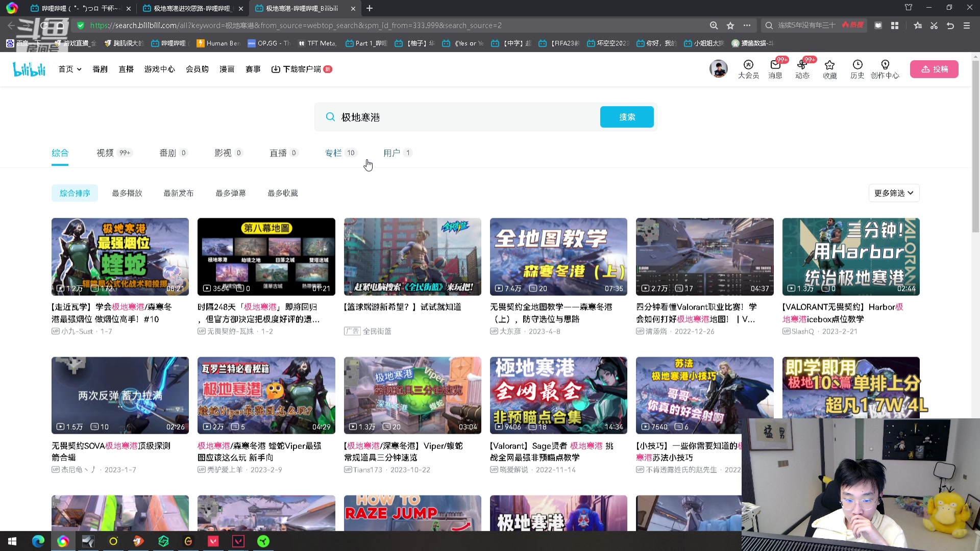Click the browser undo-close arrow icon
The height and width of the screenshot is (551, 980).
[950, 26]
